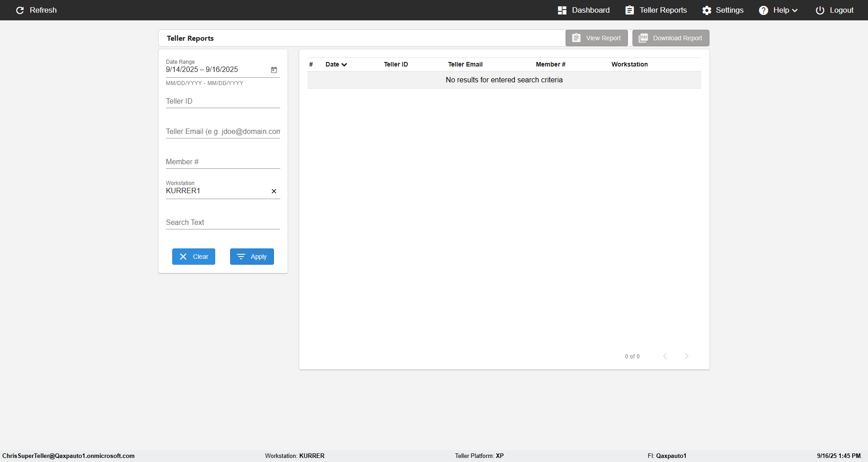The image size is (868, 462).
Task: Click the Logout menu label
Action: [x=841, y=10]
